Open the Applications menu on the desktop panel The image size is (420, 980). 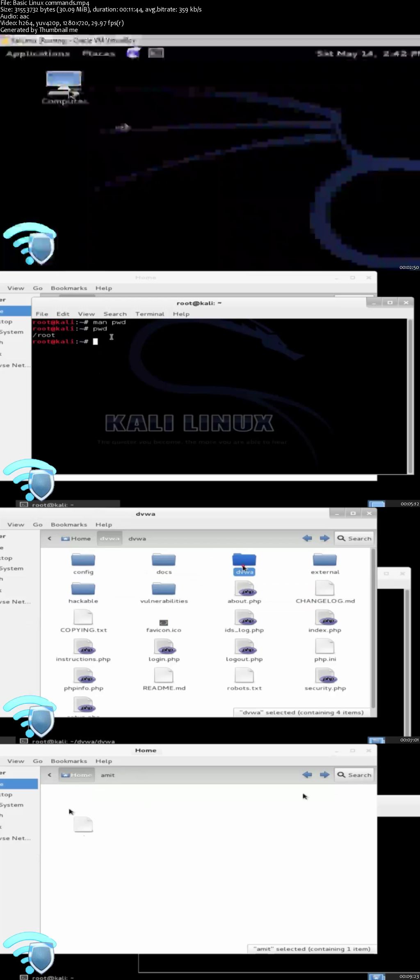pyautogui.click(x=38, y=53)
